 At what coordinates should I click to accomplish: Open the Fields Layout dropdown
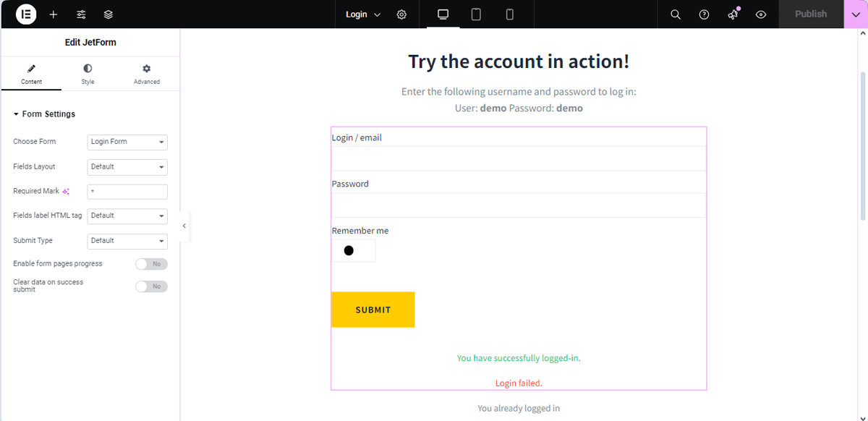tap(127, 166)
